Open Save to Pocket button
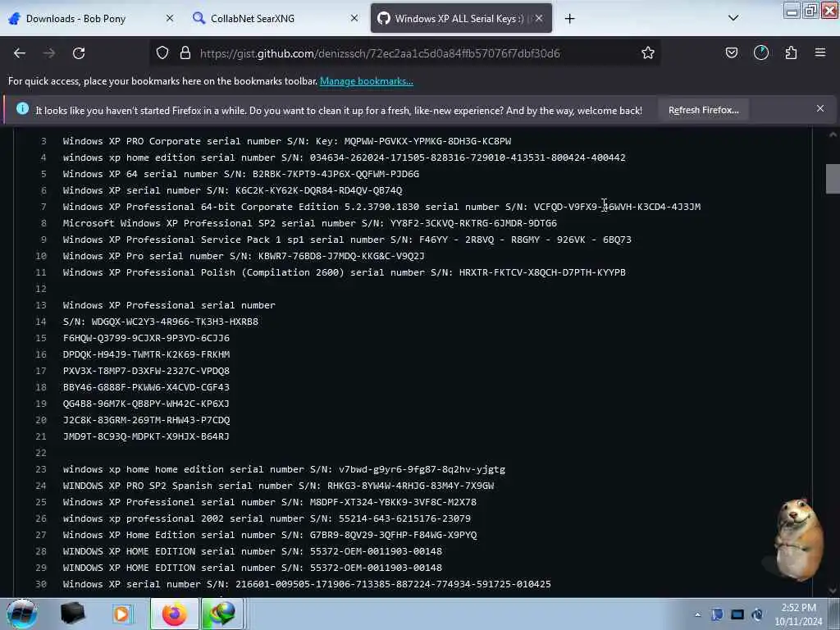The width and height of the screenshot is (840, 630). pyautogui.click(x=731, y=52)
